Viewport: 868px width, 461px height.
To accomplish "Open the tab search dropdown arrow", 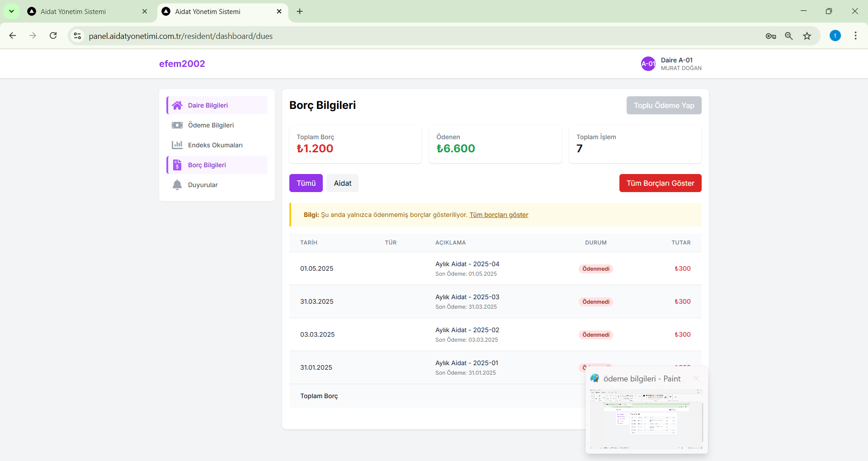I will (x=11, y=11).
